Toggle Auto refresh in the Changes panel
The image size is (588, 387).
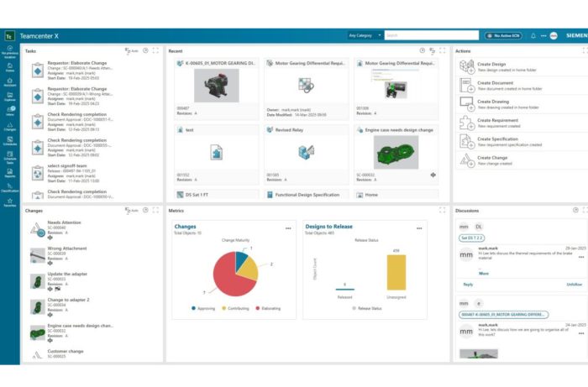(130, 211)
